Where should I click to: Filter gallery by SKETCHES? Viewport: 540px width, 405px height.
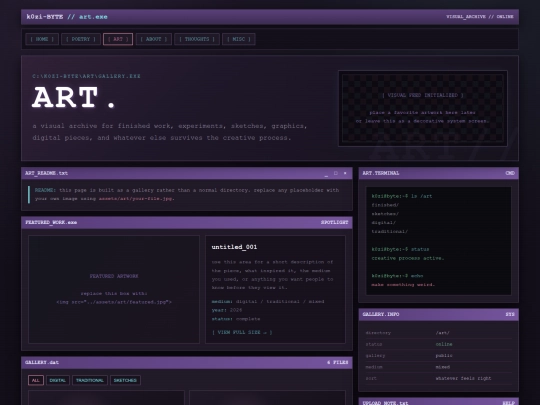tap(125, 380)
